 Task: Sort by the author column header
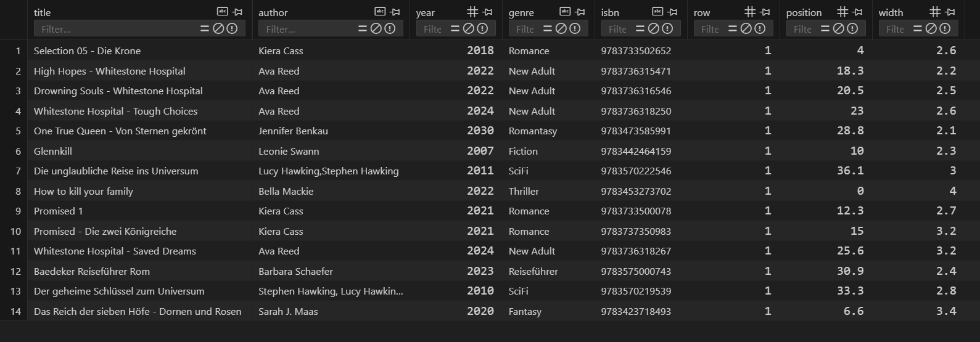tap(273, 12)
